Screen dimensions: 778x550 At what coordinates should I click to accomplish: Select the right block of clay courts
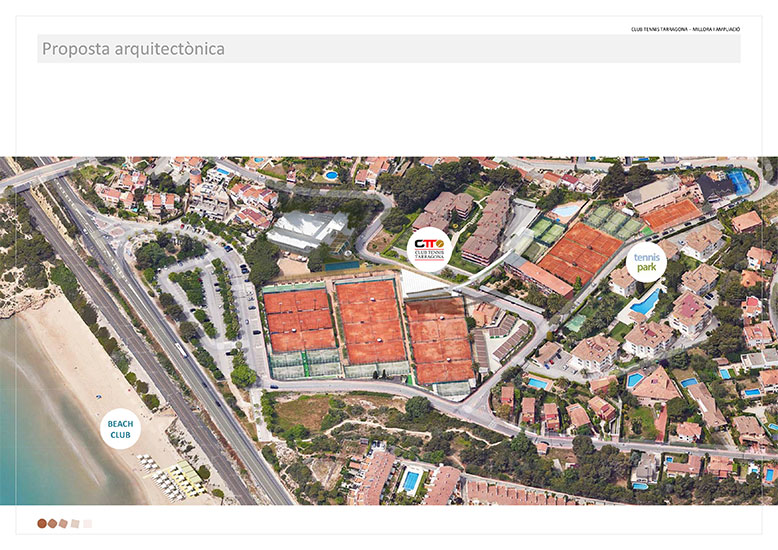439,340
